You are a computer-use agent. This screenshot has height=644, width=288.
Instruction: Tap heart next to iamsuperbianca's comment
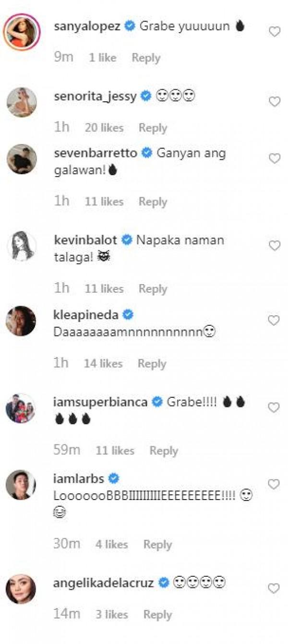click(x=274, y=408)
